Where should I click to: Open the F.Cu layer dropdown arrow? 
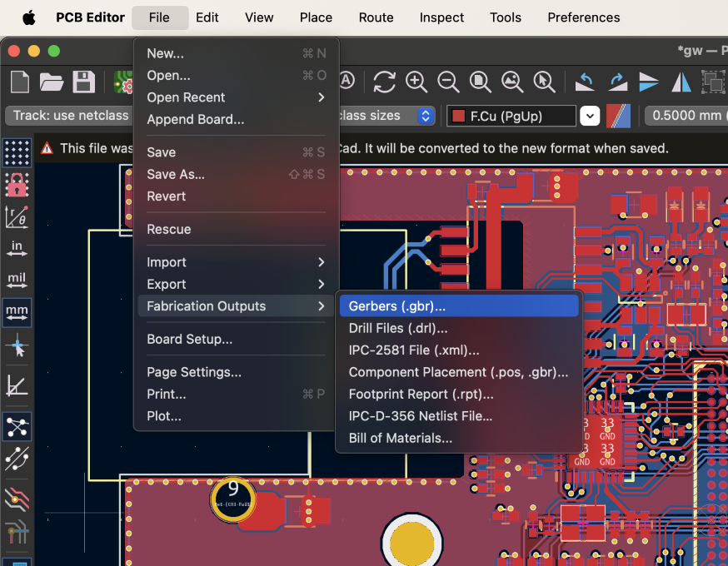tap(590, 116)
